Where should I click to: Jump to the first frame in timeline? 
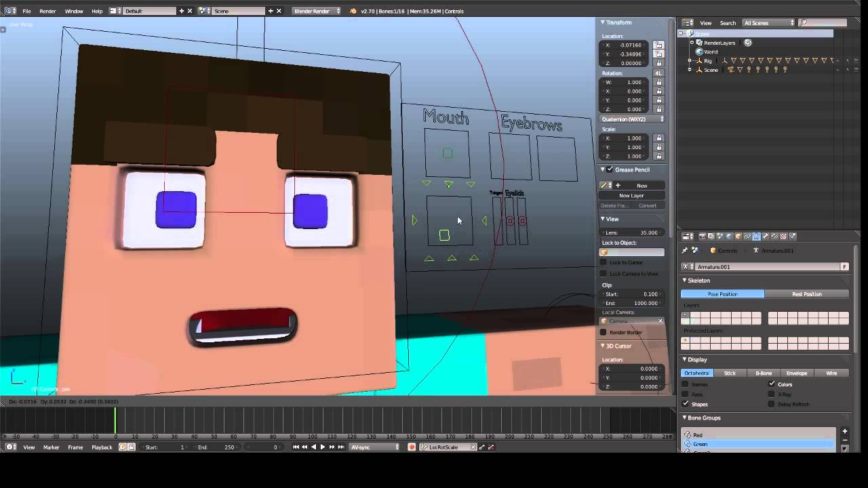(x=296, y=447)
